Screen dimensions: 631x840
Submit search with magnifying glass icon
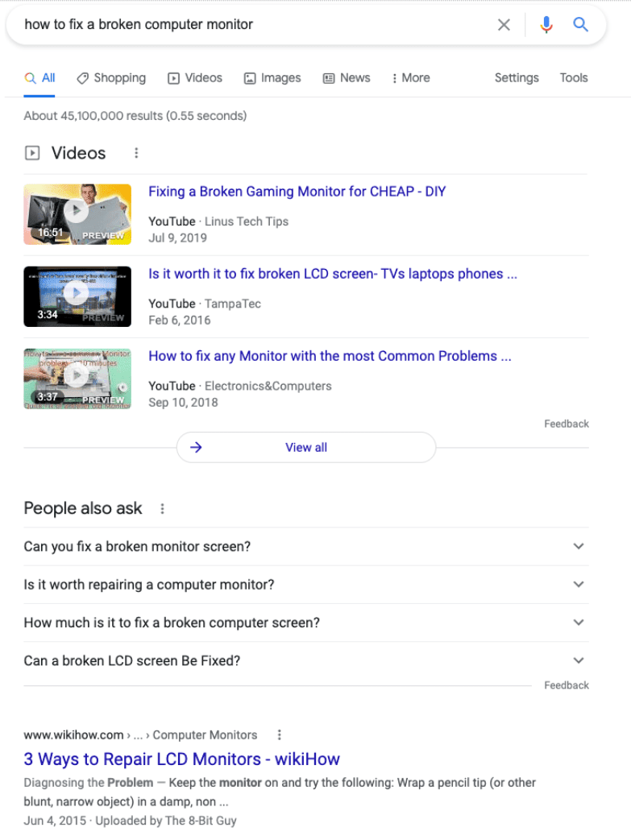click(580, 24)
